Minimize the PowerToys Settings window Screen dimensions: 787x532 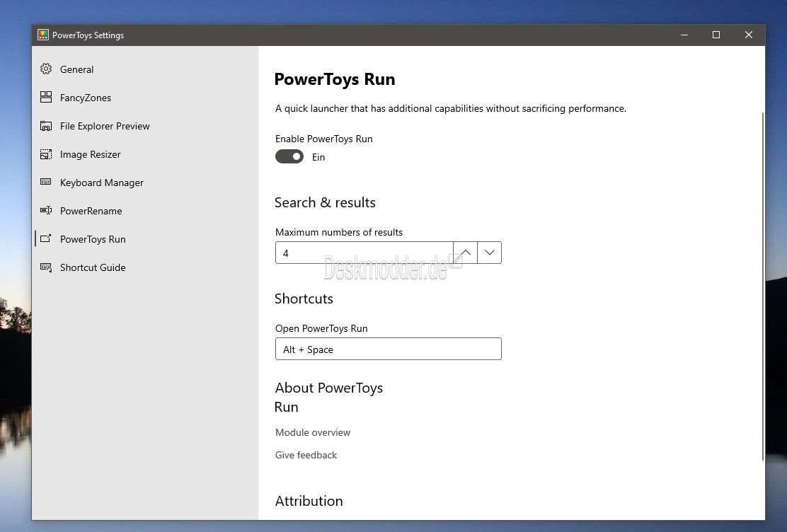pyautogui.click(x=684, y=35)
